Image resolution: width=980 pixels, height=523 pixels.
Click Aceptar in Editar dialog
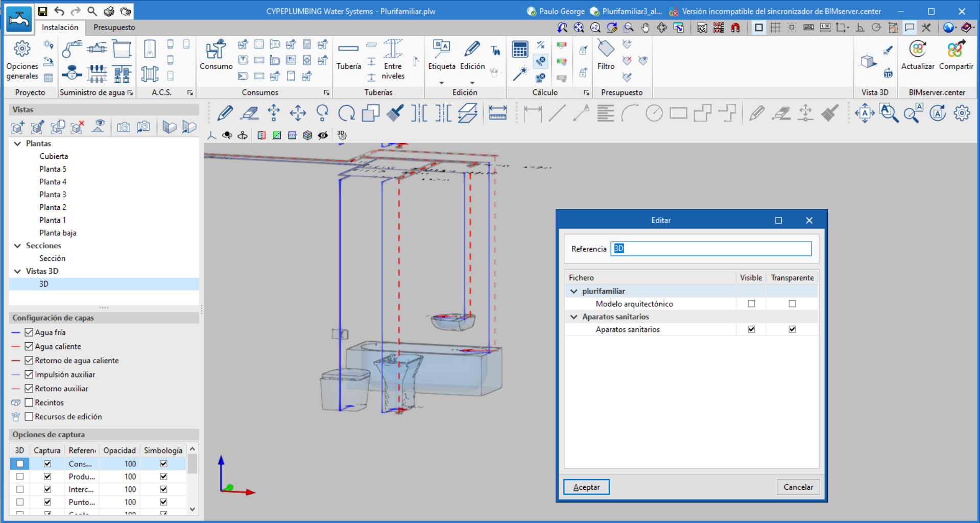click(586, 487)
